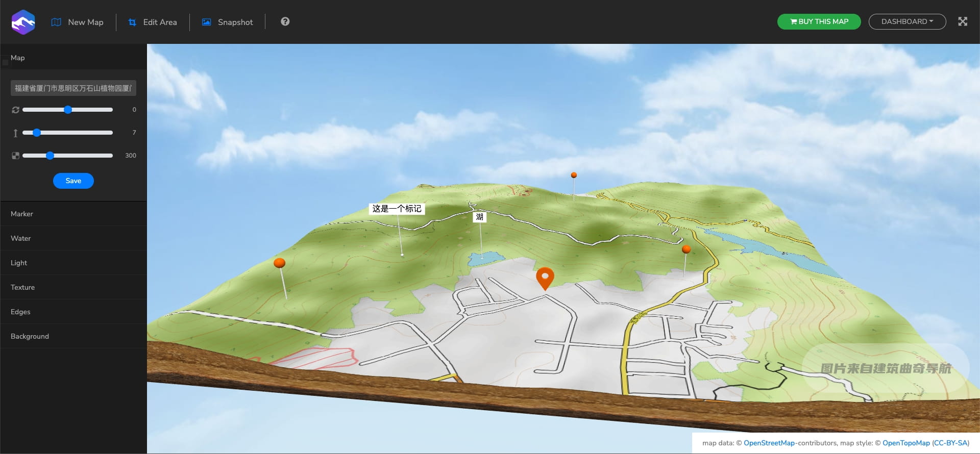Click the resolution checker icon
Image resolution: width=980 pixels, height=454 pixels.
tap(15, 156)
